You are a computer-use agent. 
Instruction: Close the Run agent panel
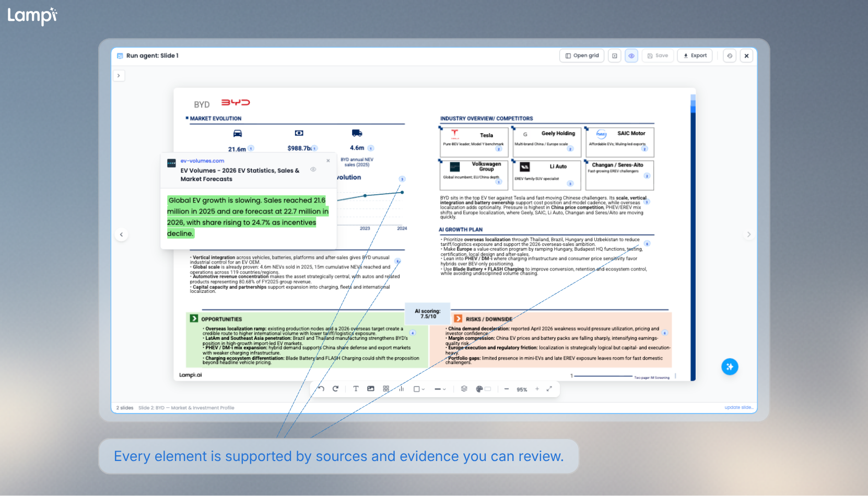point(747,56)
